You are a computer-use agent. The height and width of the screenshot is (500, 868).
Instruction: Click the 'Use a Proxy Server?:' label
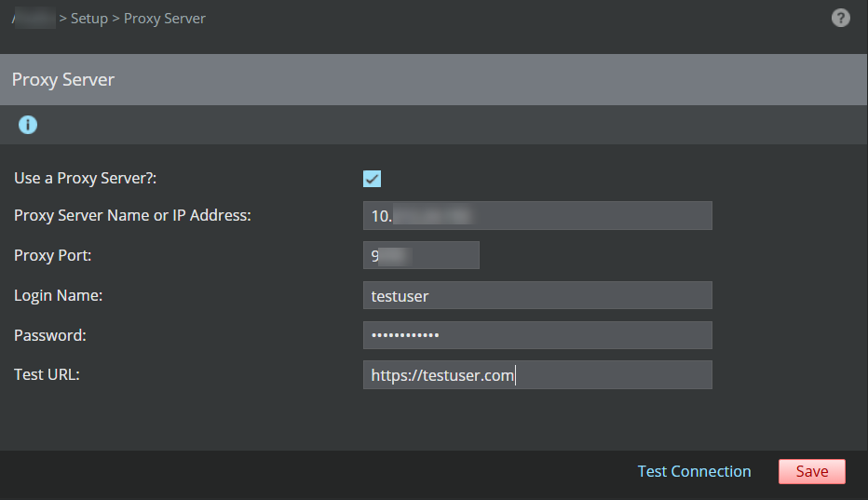[86, 178]
